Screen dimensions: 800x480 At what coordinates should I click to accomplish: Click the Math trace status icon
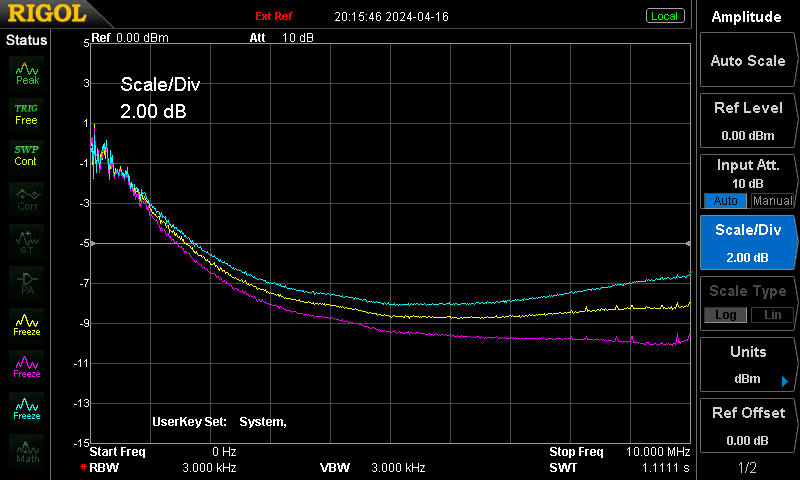click(x=27, y=451)
